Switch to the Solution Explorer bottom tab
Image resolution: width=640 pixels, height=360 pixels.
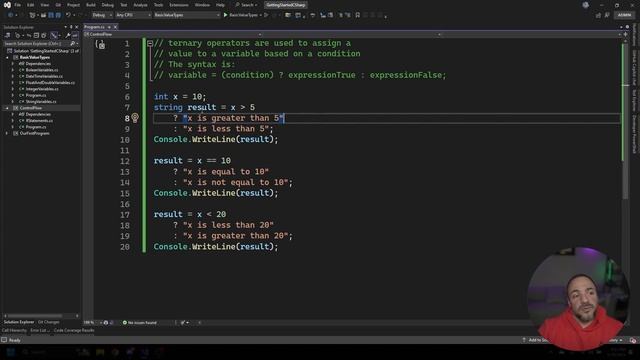point(19,322)
